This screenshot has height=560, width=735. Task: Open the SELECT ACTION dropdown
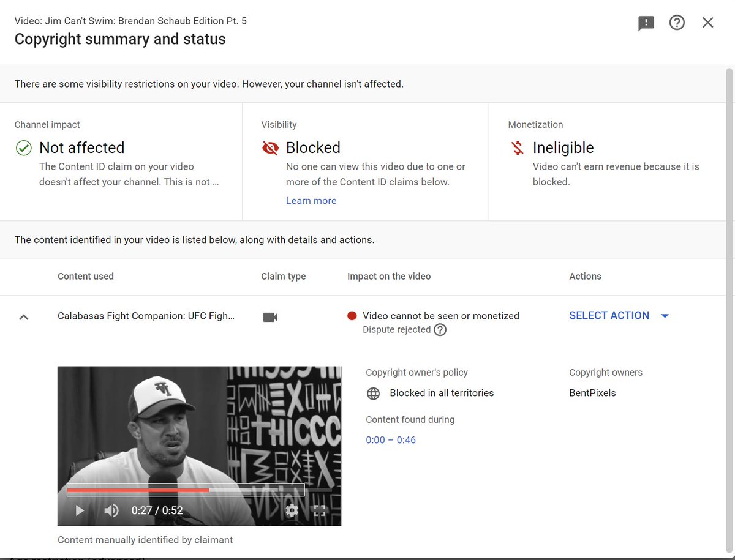[x=619, y=316]
